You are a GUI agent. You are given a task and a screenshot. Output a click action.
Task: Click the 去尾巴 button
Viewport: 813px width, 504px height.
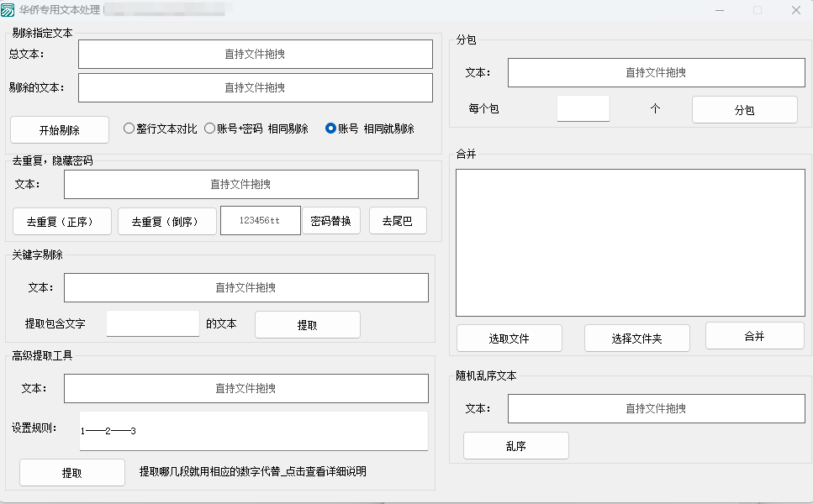point(398,221)
